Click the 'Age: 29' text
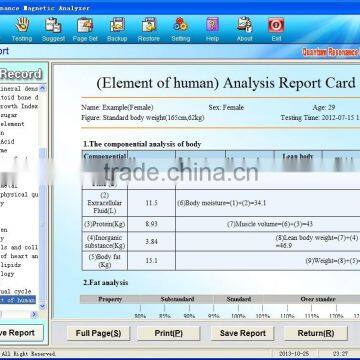This screenshot has width=360, height=360. click(x=324, y=108)
